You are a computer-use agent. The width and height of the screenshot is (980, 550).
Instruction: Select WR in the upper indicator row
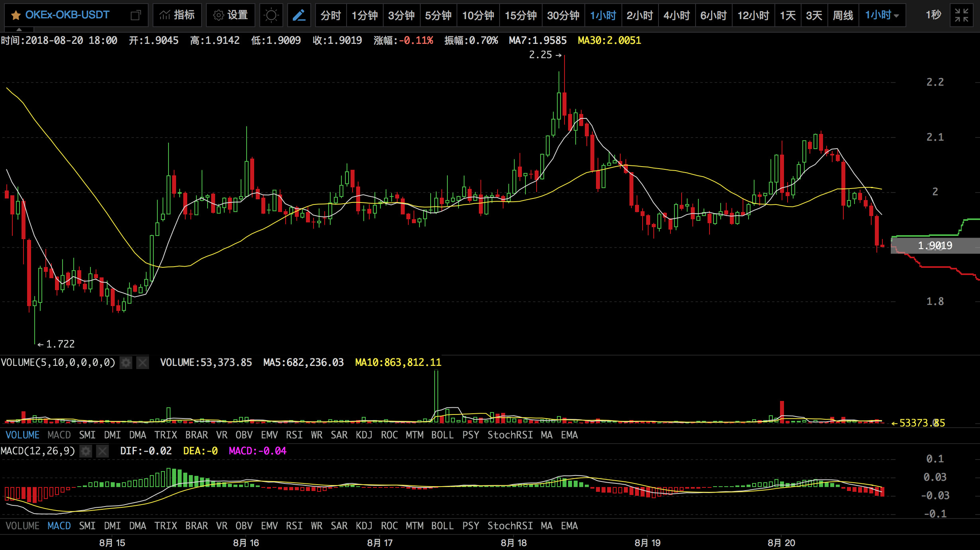pyautogui.click(x=317, y=435)
